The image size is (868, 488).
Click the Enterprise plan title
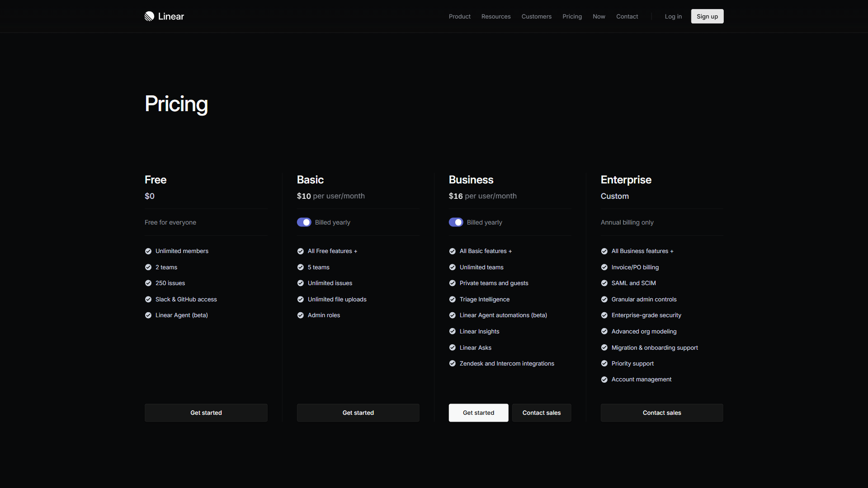[x=626, y=180]
